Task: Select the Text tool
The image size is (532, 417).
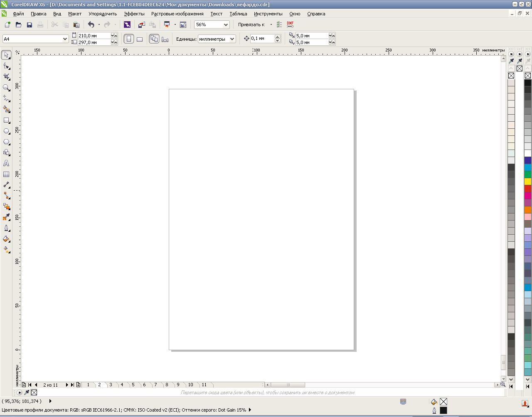Action: coord(6,163)
